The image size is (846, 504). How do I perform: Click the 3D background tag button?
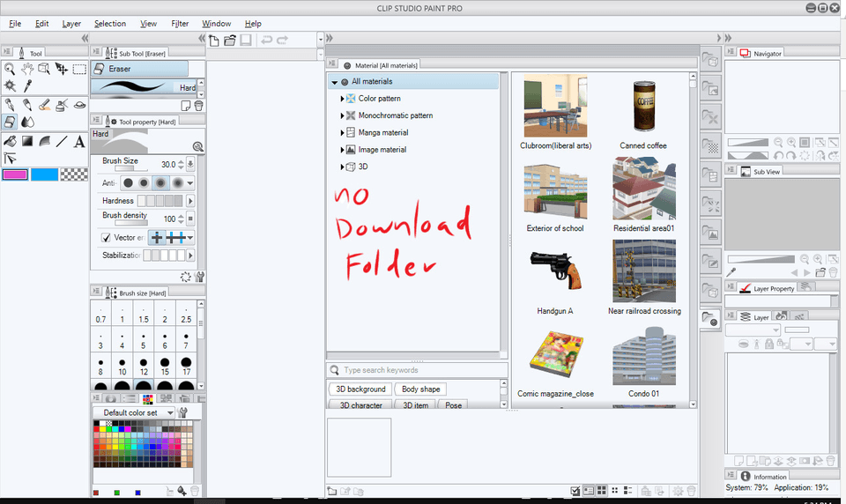click(360, 389)
